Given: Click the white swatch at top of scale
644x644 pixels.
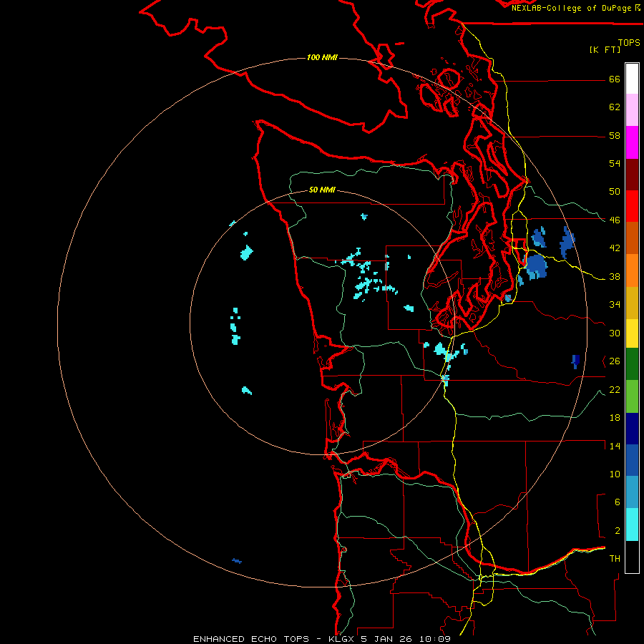Looking at the screenshot, I should click(632, 79).
